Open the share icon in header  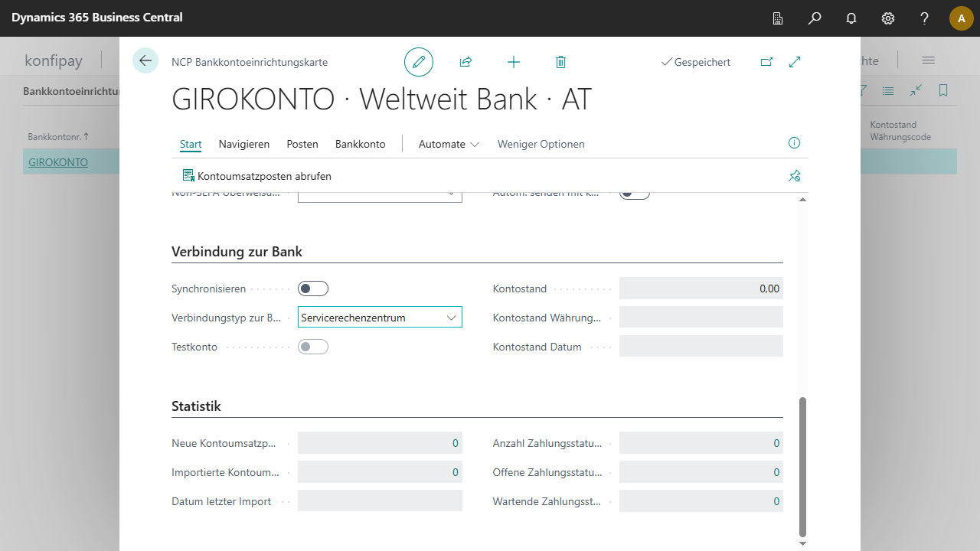pyautogui.click(x=465, y=62)
